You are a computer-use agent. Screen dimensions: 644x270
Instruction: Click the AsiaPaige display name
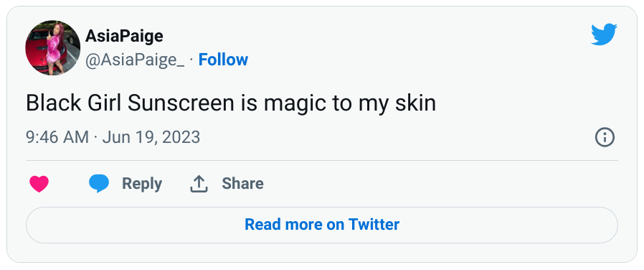tap(124, 36)
